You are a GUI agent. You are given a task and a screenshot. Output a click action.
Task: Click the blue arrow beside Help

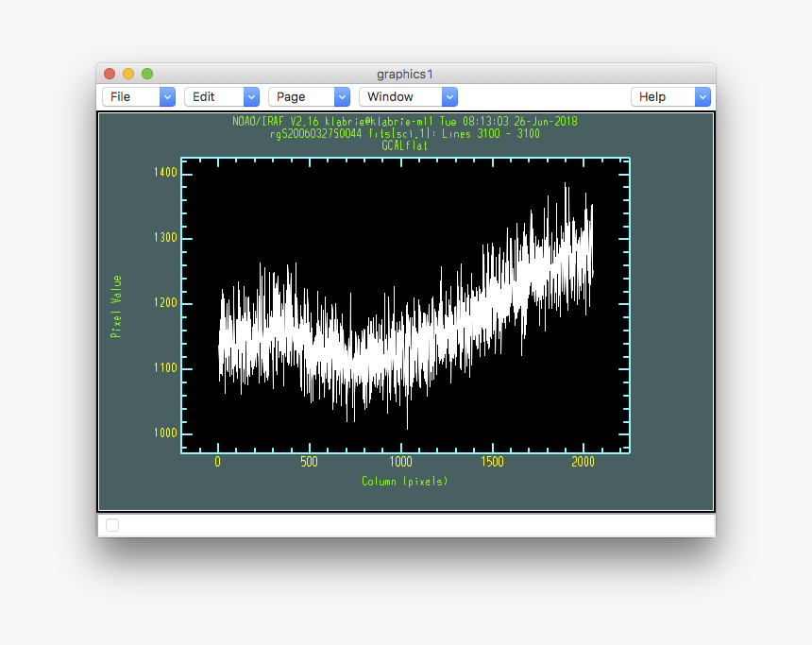pyautogui.click(x=702, y=96)
